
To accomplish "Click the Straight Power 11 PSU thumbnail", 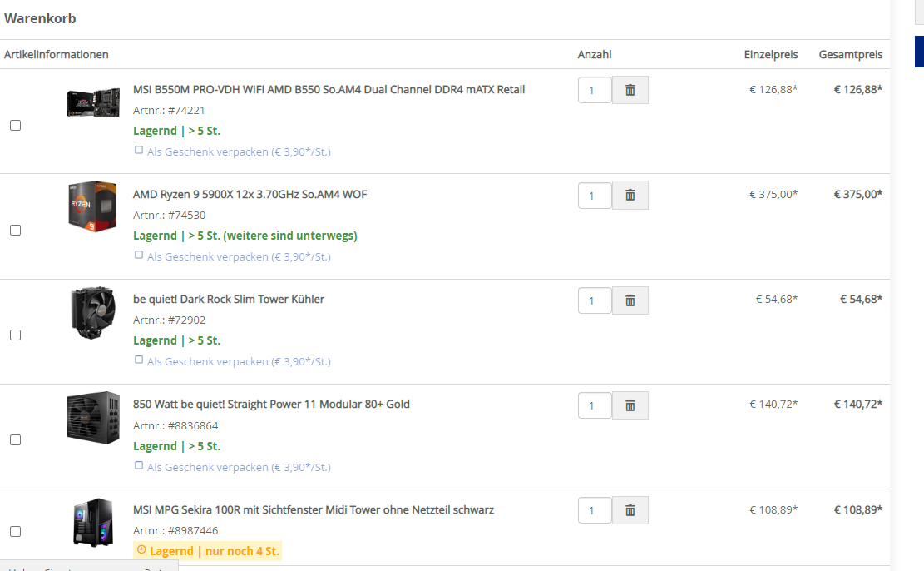I will (x=93, y=418).
